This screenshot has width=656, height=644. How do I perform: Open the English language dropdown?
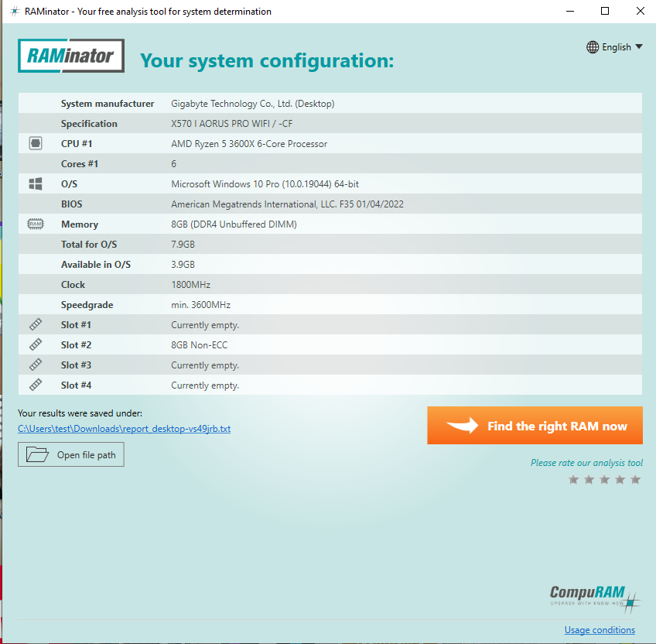(614, 47)
